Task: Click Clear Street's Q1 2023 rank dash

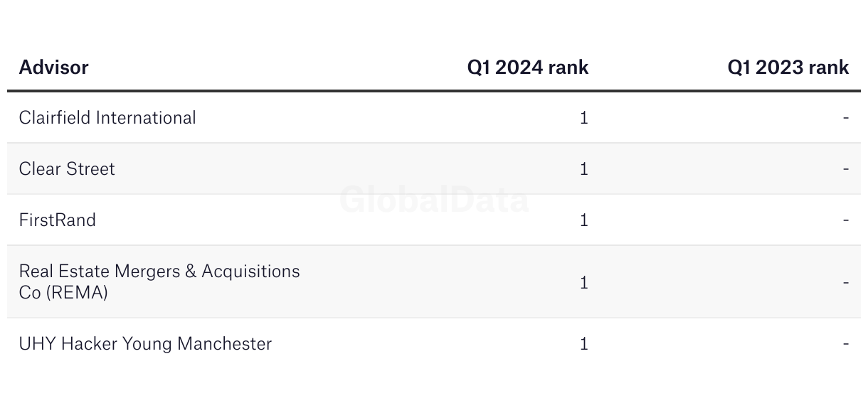Action: click(x=846, y=169)
